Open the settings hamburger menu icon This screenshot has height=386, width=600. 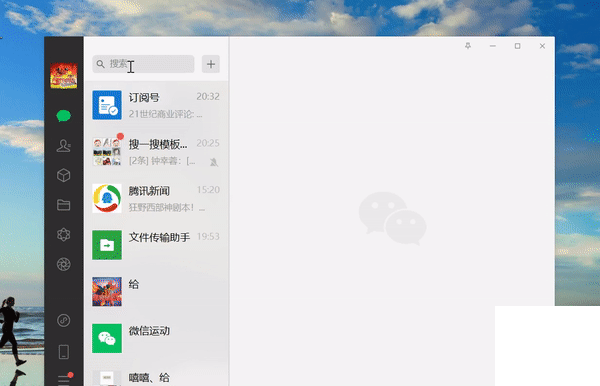pyautogui.click(x=64, y=379)
